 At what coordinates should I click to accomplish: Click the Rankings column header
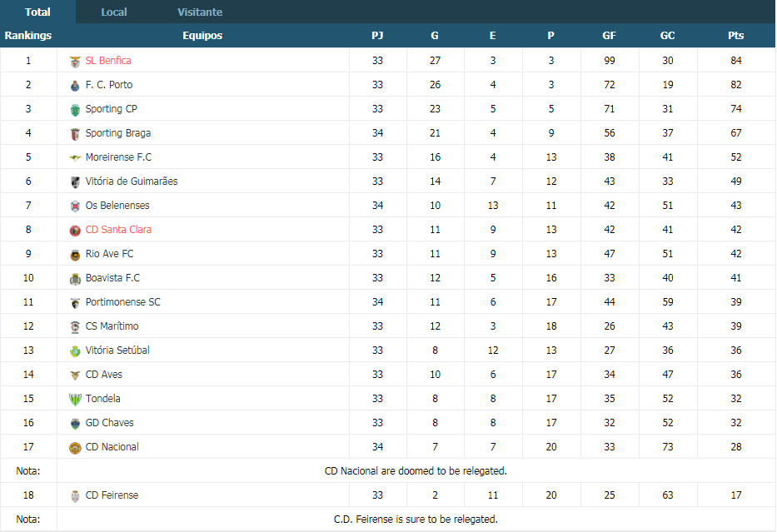pyautogui.click(x=28, y=35)
